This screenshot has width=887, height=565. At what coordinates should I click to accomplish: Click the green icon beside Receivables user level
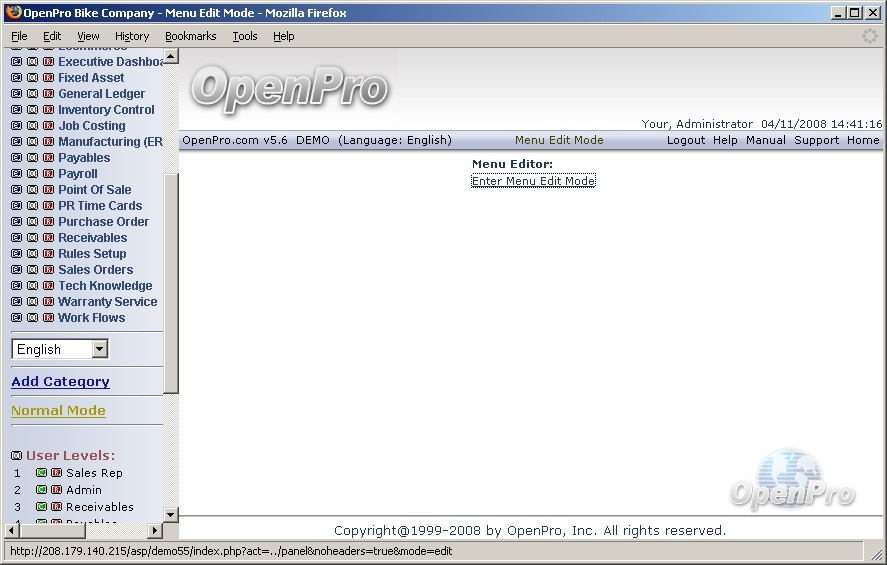41,507
